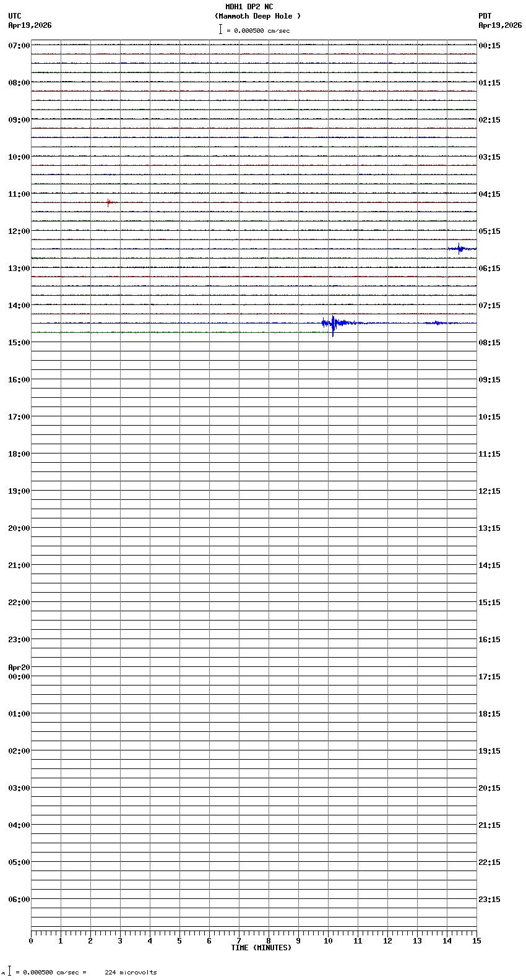Click the blue event burst near minute 14 at 12:30
Screen dimensions: 526x980
click(x=460, y=249)
